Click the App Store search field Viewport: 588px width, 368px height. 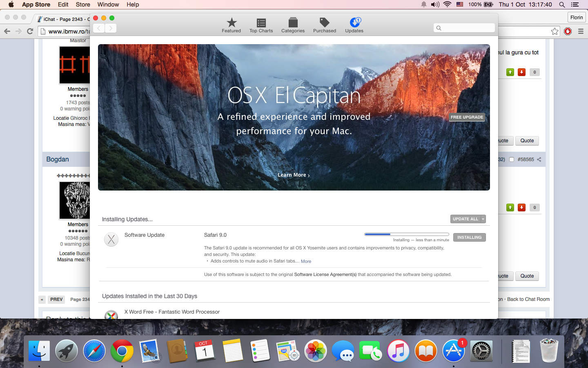(464, 28)
